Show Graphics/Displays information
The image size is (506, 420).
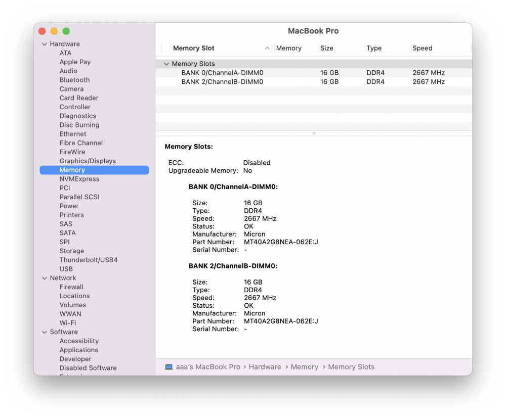(x=88, y=161)
